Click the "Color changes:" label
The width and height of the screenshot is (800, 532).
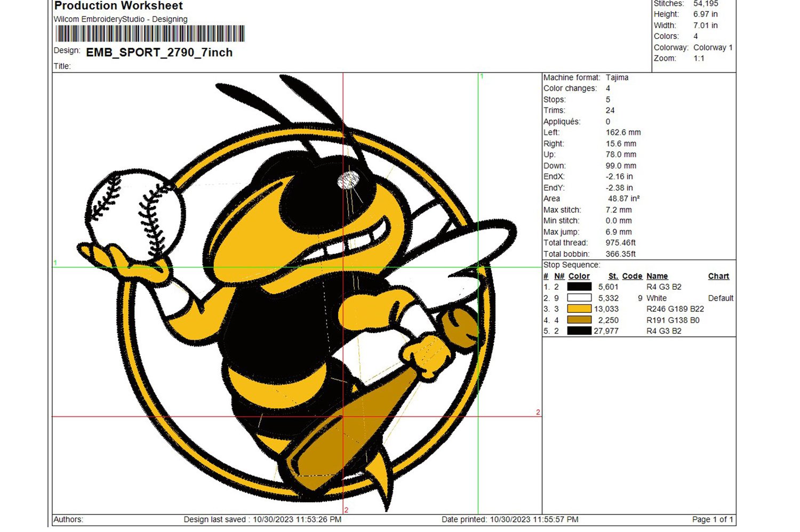click(570, 88)
